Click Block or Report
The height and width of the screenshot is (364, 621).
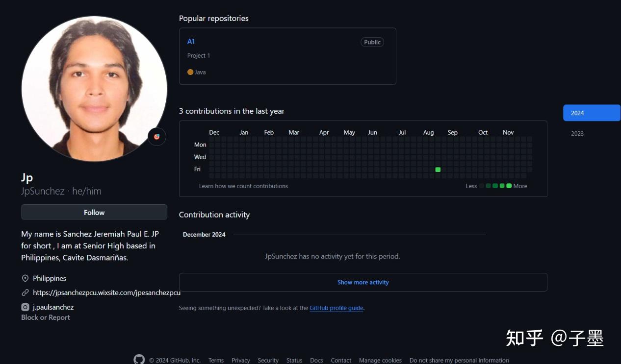46,317
